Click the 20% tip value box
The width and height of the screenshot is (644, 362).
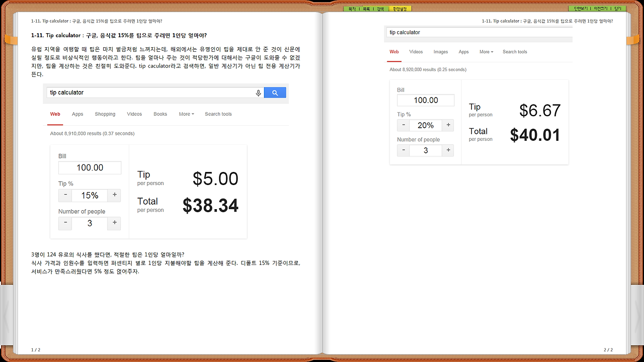click(x=426, y=125)
